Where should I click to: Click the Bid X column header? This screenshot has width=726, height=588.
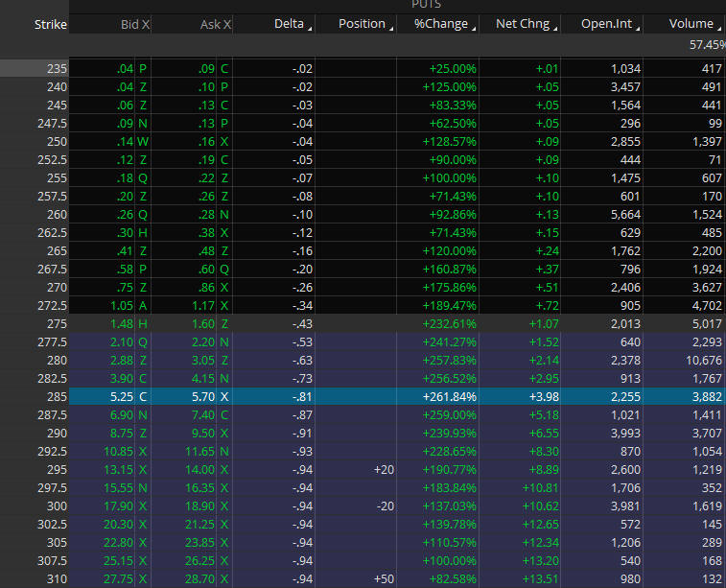(x=135, y=24)
